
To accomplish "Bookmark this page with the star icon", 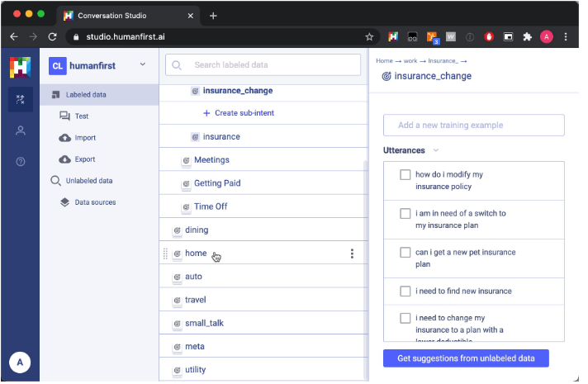I will coord(369,37).
